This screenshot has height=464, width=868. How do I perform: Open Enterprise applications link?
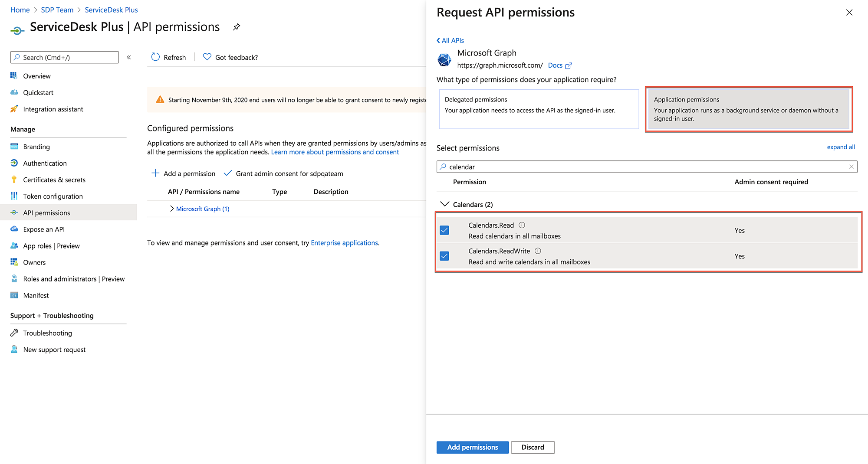tap(344, 243)
